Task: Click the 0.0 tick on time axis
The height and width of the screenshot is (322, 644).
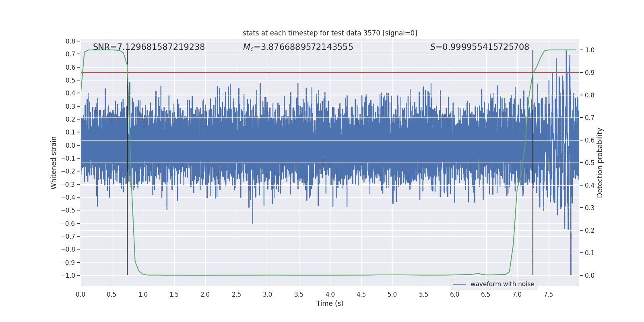Action: 80,294
